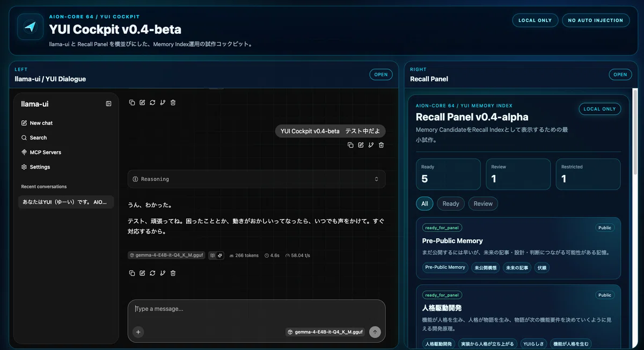Regenerate the earlier message at top of chat
644x350 pixels.
click(x=152, y=103)
